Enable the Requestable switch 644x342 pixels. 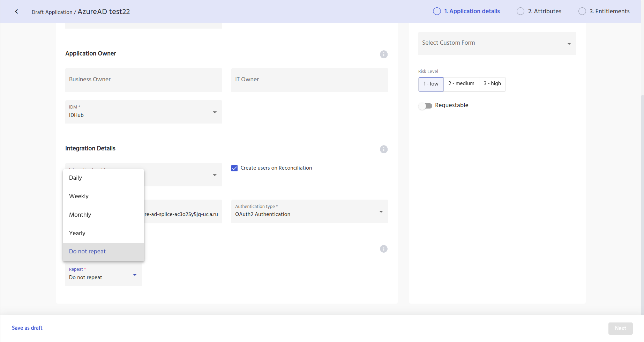425,106
